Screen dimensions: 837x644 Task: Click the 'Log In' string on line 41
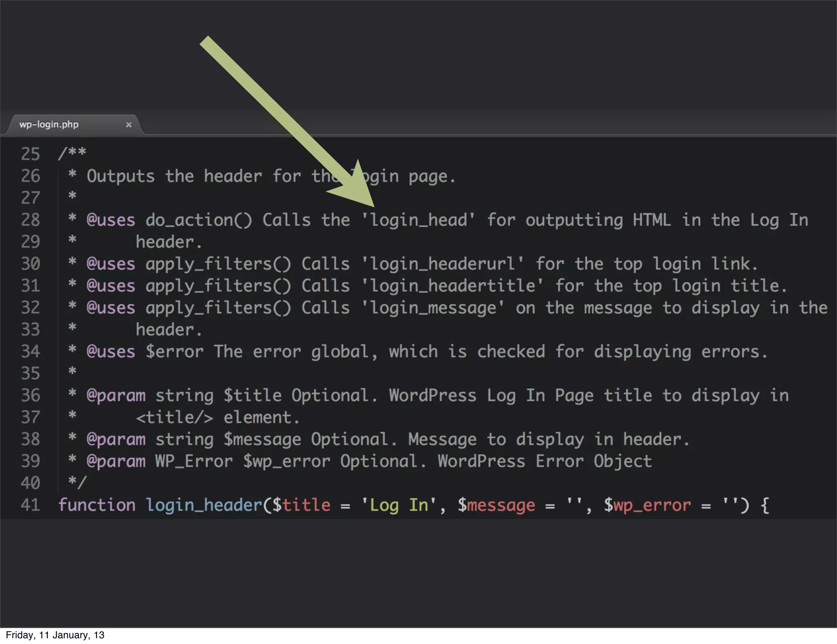[x=399, y=505]
